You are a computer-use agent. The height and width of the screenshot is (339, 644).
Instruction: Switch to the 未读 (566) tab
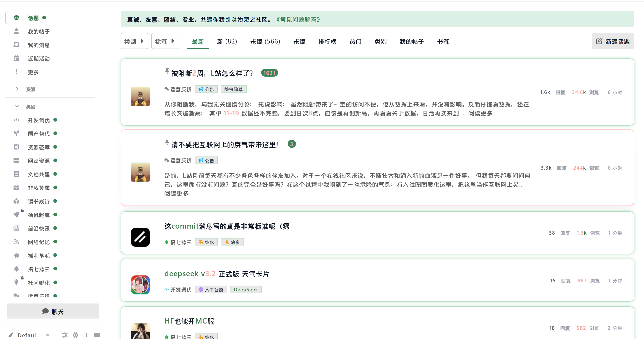[x=265, y=42]
